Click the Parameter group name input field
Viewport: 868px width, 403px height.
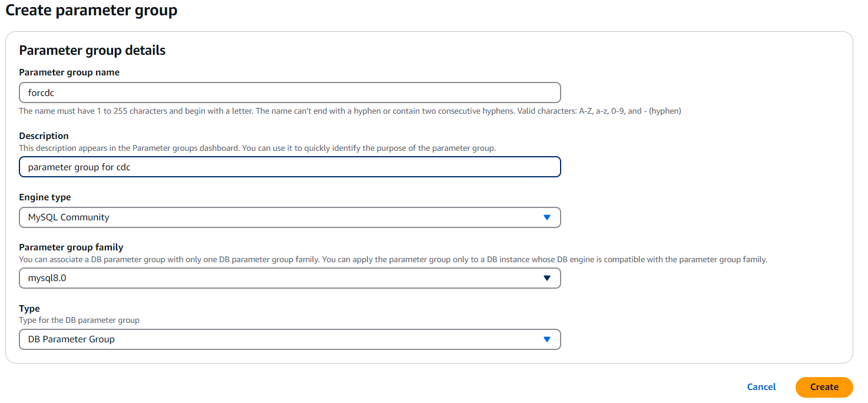[x=290, y=93]
